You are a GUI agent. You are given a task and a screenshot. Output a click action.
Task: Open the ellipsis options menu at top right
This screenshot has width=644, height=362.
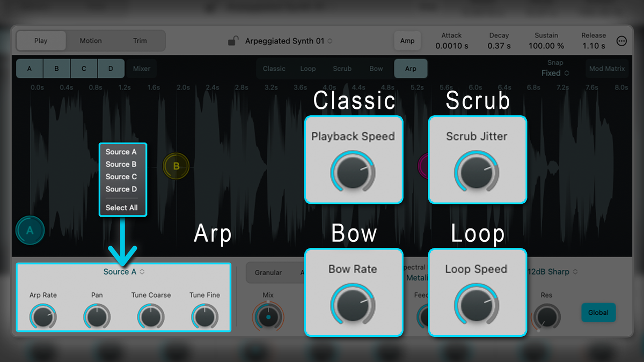click(x=621, y=40)
